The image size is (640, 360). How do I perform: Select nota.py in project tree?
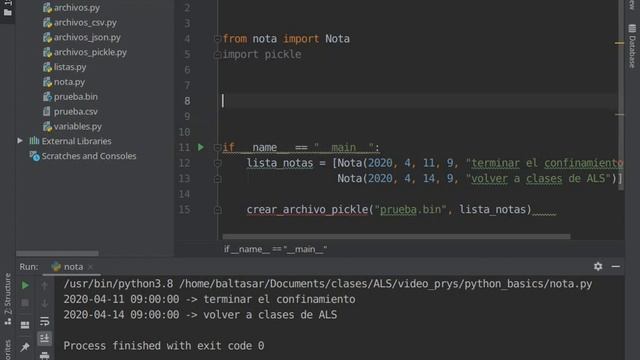coord(69,82)
